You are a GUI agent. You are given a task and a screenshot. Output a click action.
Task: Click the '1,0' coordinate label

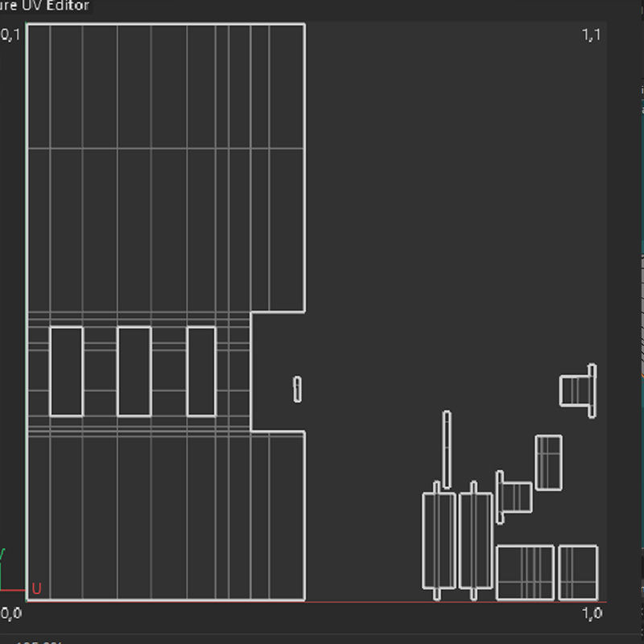click(592, 613)
